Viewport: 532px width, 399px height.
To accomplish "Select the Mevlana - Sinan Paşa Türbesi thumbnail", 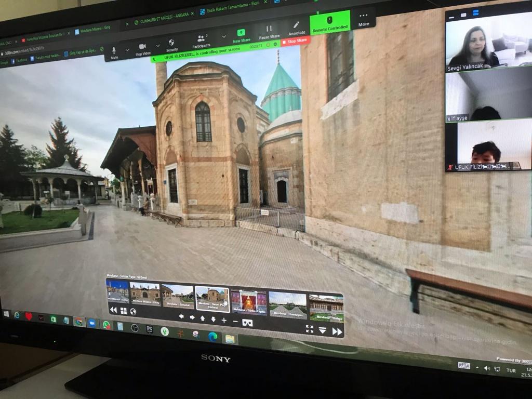I will tap(212, 299).
